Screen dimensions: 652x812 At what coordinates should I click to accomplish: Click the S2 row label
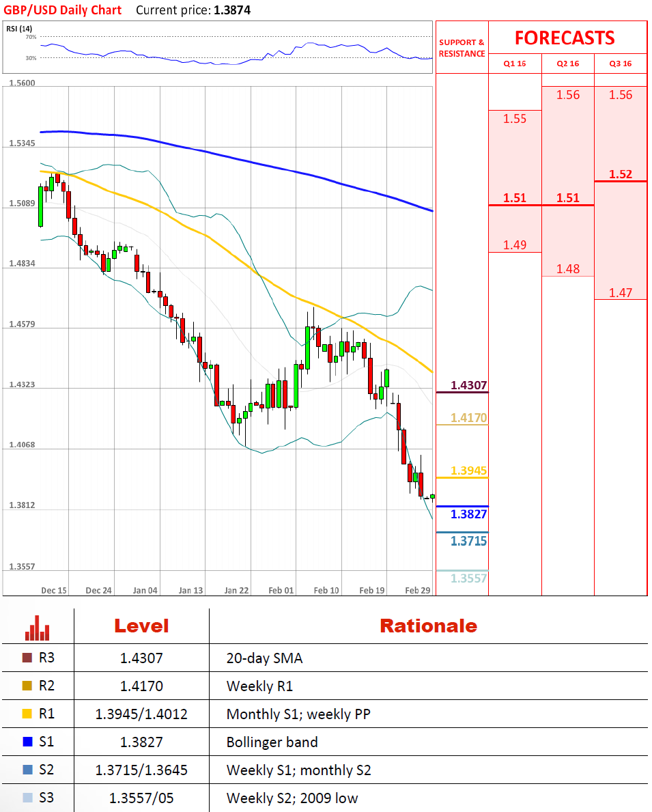(x=46, y=770)
